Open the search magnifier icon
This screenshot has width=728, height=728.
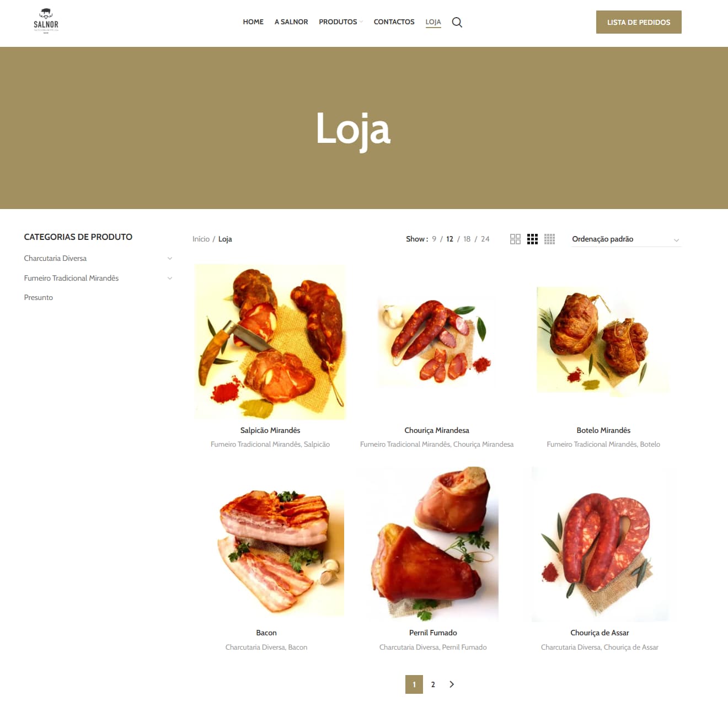point(457,22)
